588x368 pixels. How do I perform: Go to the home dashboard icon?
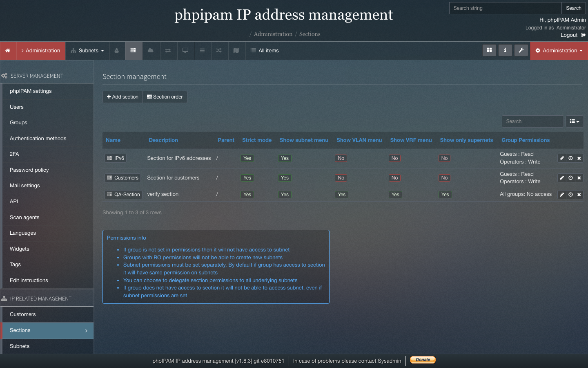(8, 51)
